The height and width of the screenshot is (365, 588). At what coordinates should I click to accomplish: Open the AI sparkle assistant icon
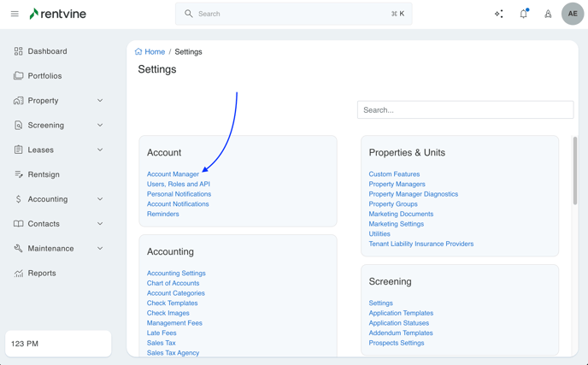click(x=499, y=14)
